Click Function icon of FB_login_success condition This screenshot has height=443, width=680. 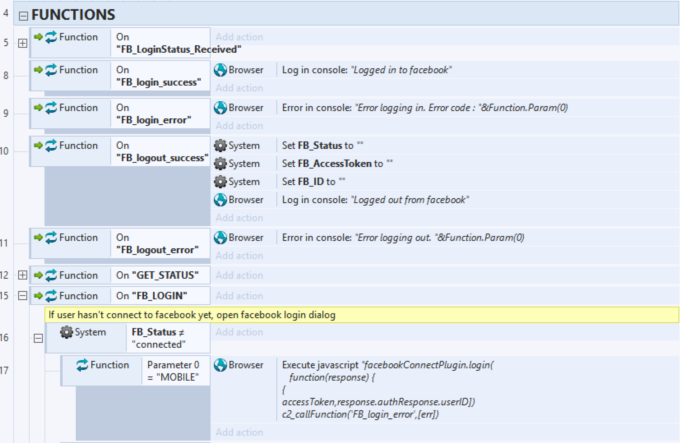pyautogui.click(x=51, y=70)
